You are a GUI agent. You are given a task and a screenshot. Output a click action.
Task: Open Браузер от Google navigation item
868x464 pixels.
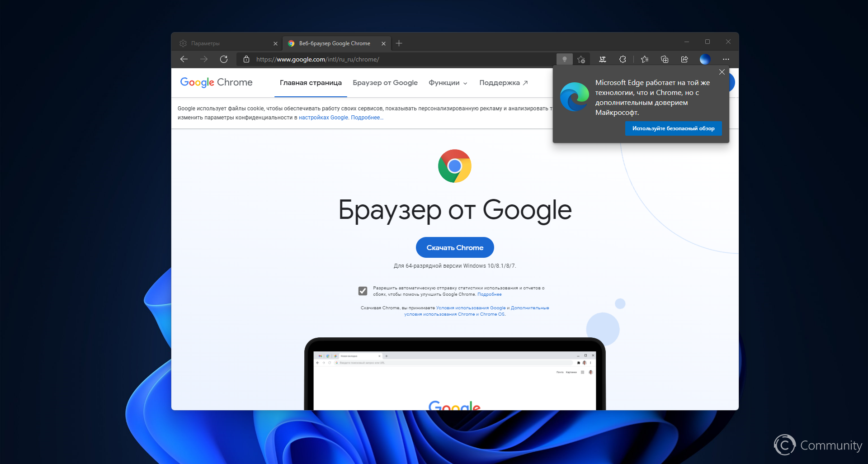(385, 83)
